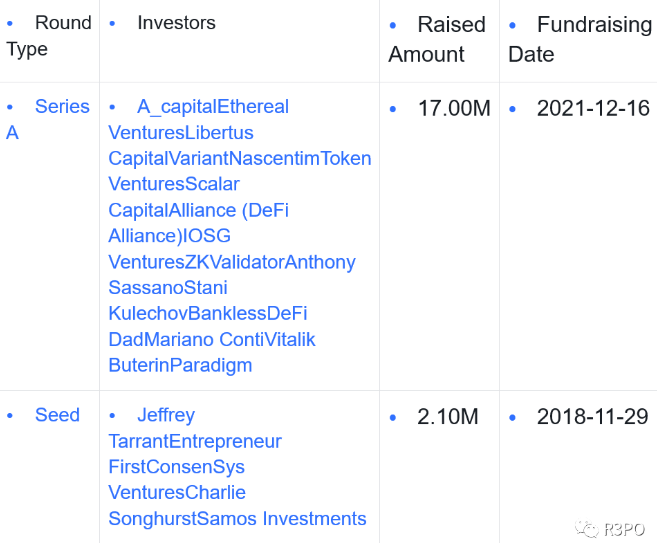657x543 pixels.
Task: Open SonghurstSamos Investments link
Action: pos(237,519)
